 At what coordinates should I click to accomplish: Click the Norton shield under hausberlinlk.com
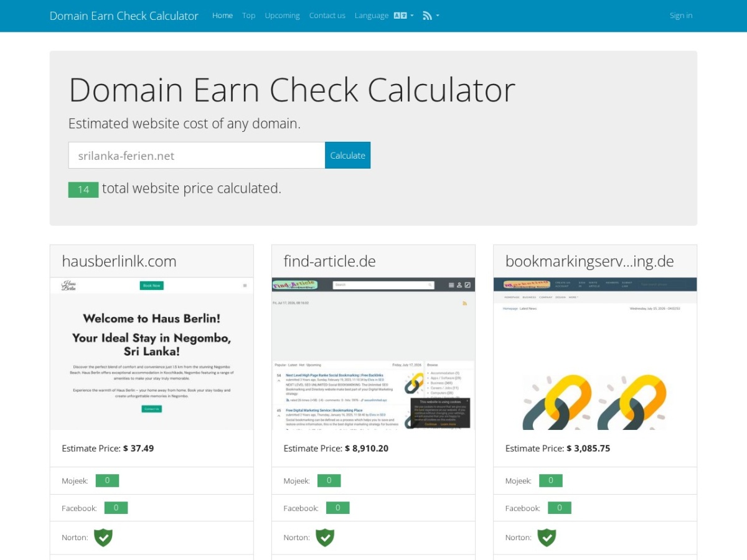(x=103, y=537)
